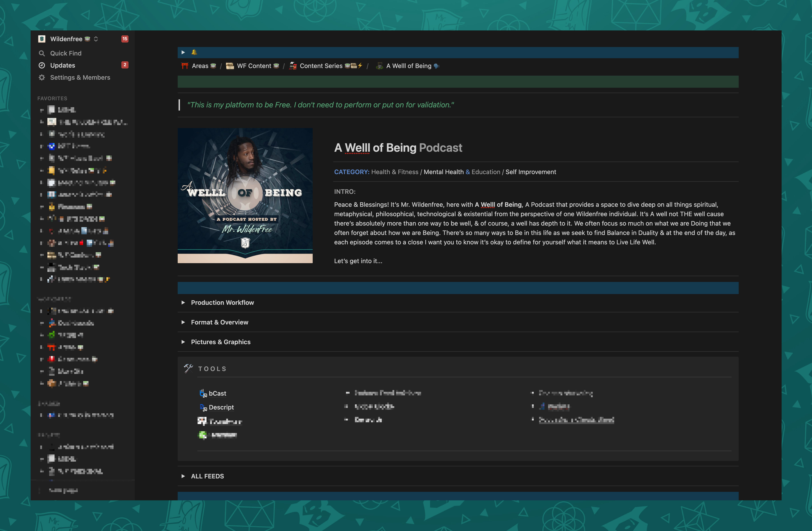Expand the Pictures & Graphics toggle

pyautogui.click(x=183, y=342)
